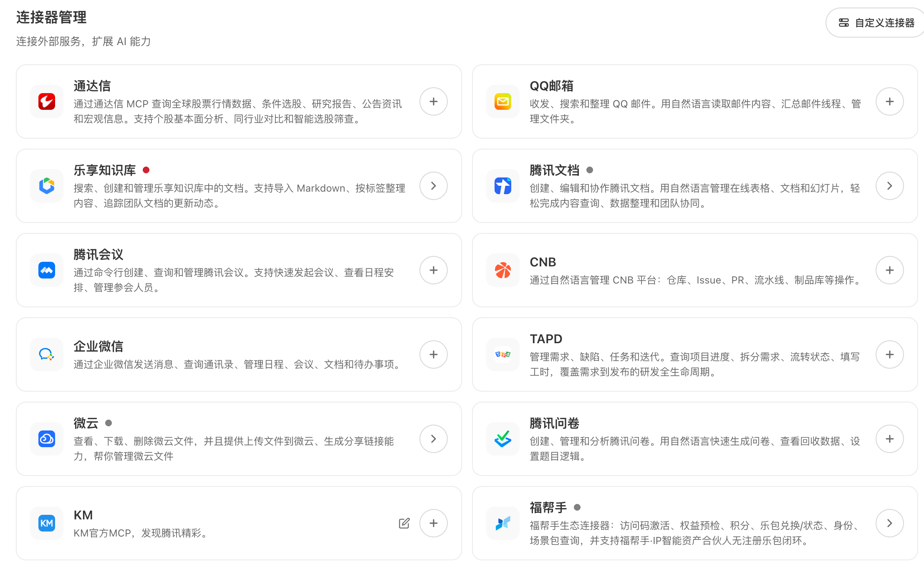Viewport: 924px width, 567px height.
Task: Open 乐享知识库 details via chevron arrow
Action: (x=434, y=186)
